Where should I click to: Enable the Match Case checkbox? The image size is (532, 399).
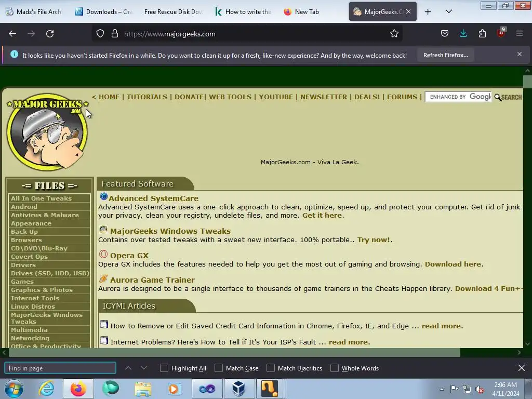219,368
